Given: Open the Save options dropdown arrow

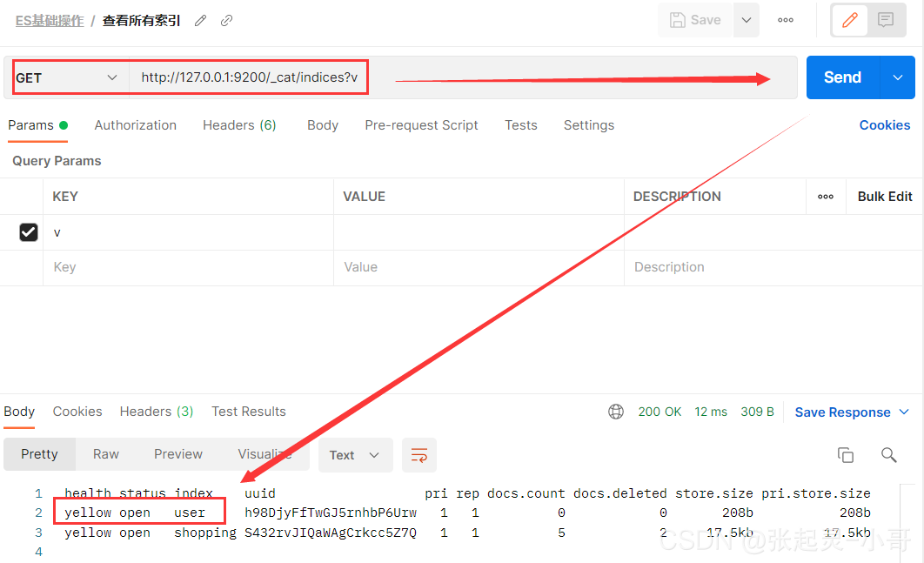Looking at the screenshot, I should 746,20.
